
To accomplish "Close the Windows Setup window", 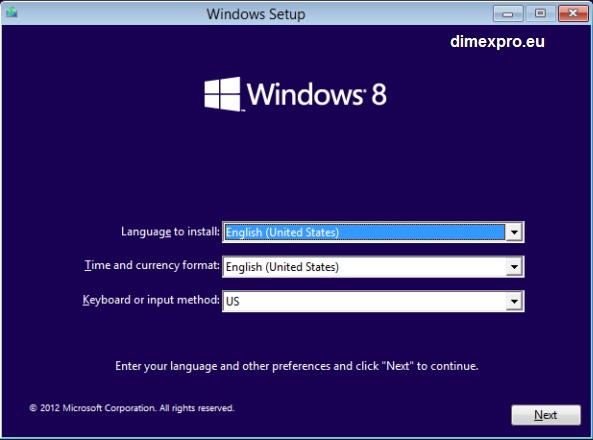I will pyautogui.click(x=573, y=13).
